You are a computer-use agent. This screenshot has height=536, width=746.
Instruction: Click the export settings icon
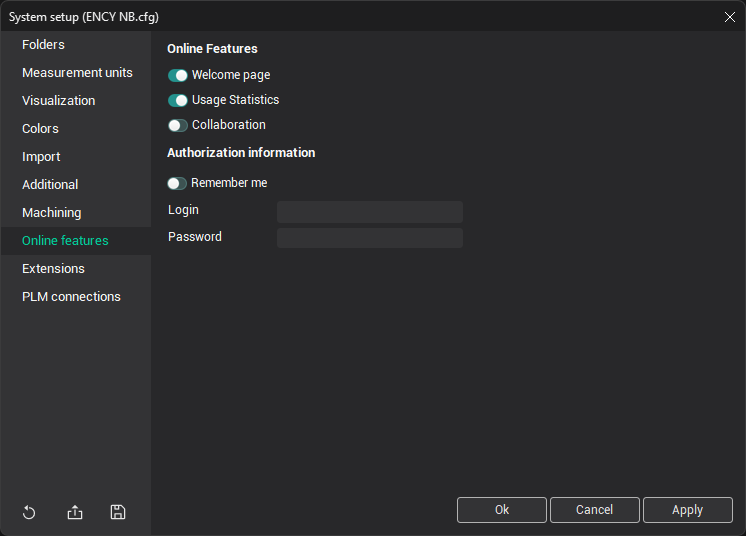[x=75, y=512]
